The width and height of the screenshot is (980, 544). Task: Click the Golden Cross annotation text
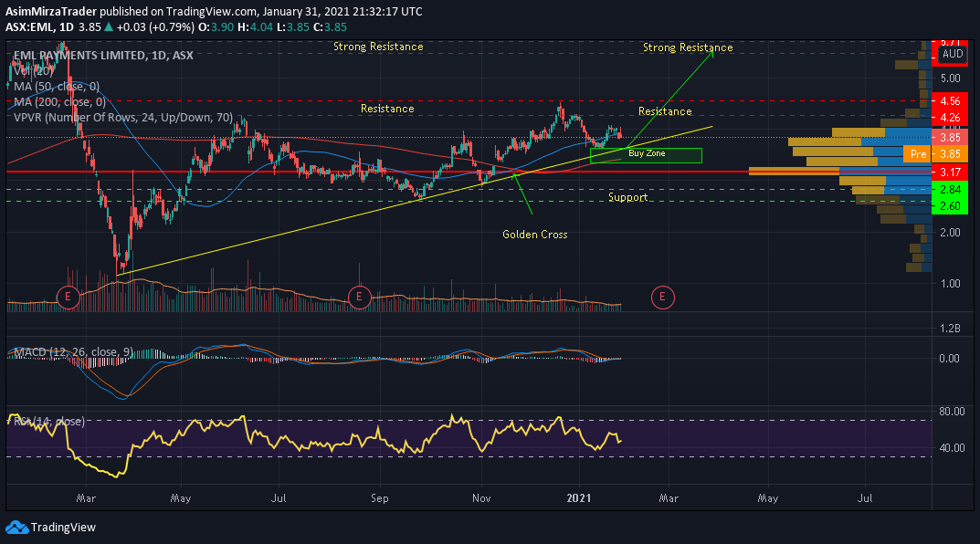535,235
